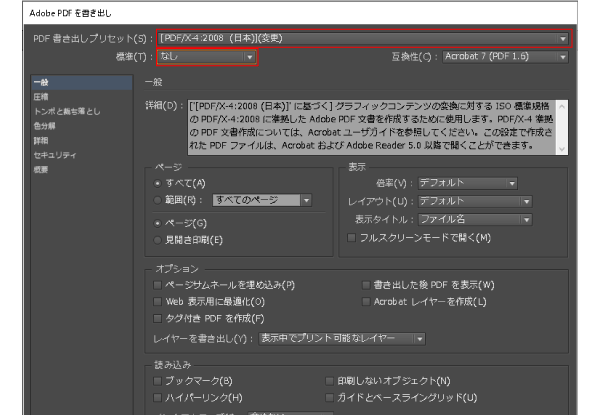Open the レイヤーを書き出し dropdown
This screenshot has width=600, height=415.
pos(342,339)
